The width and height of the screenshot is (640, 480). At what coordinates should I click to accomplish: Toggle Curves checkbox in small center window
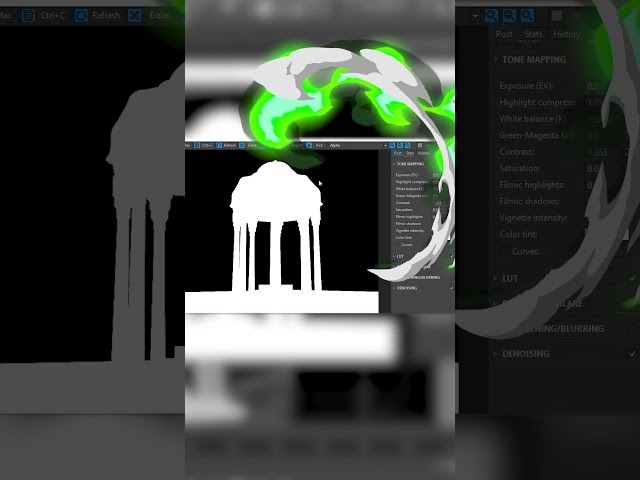coord(398,244)
